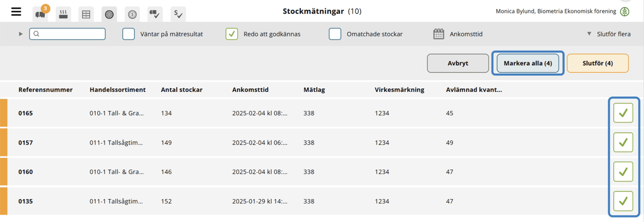Uncheck the Redo att godkännas checkbox

point(232,34)
